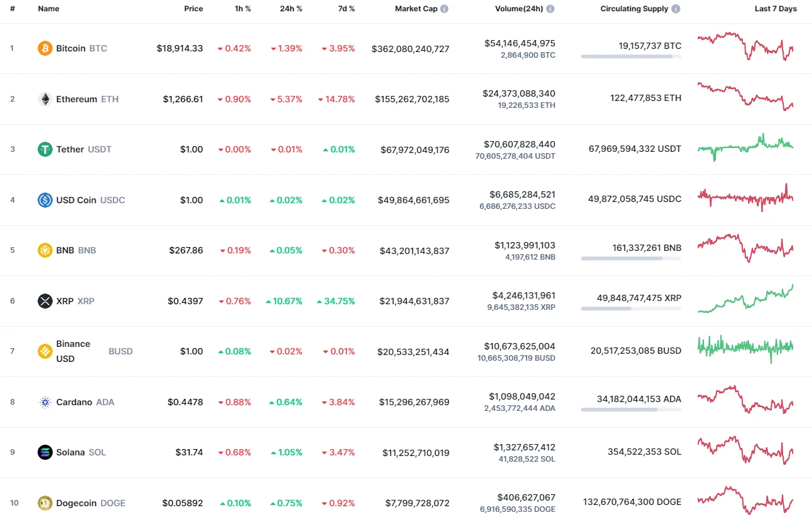812x520 pixels.
Task: Click the Binance USD logo
Action: [x=44, y=351]
